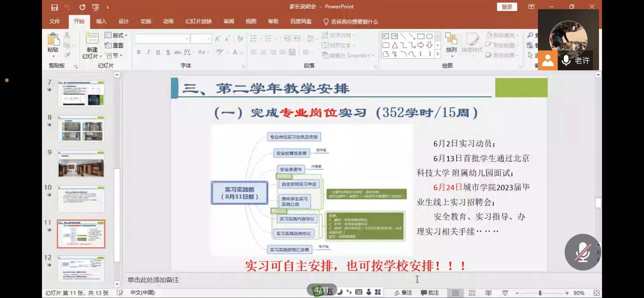Click the Notes (备注) status bar icon

click(x=403, y=293)
